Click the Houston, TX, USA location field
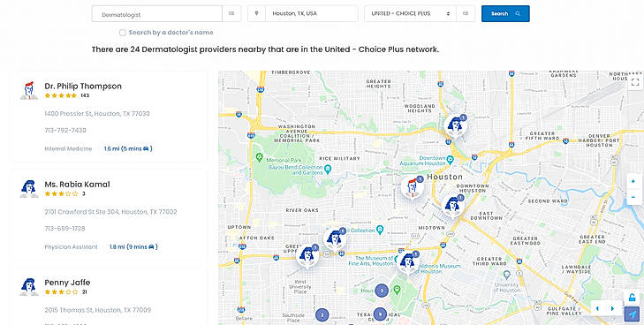 [x=312, y=13]
